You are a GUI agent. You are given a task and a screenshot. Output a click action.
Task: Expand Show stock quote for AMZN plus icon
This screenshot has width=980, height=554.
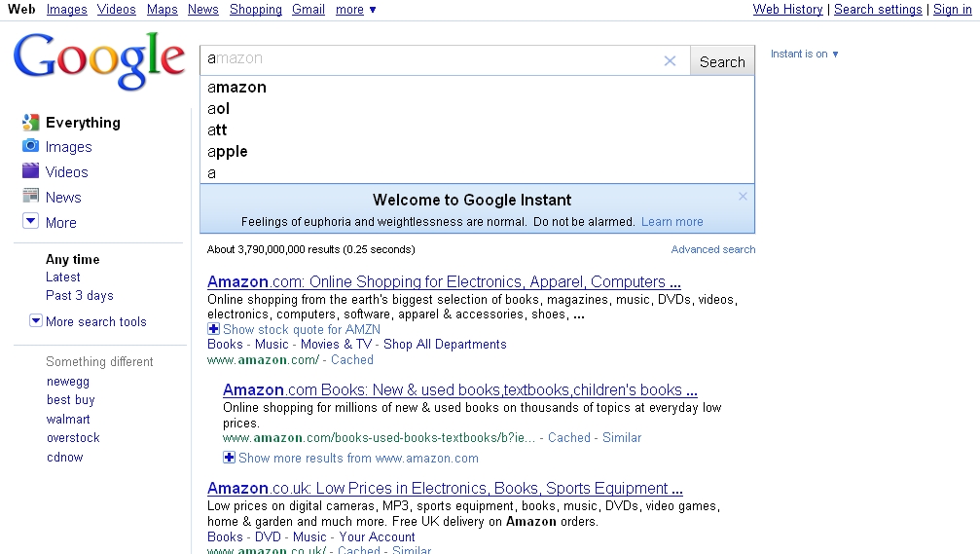pos(214,329)
